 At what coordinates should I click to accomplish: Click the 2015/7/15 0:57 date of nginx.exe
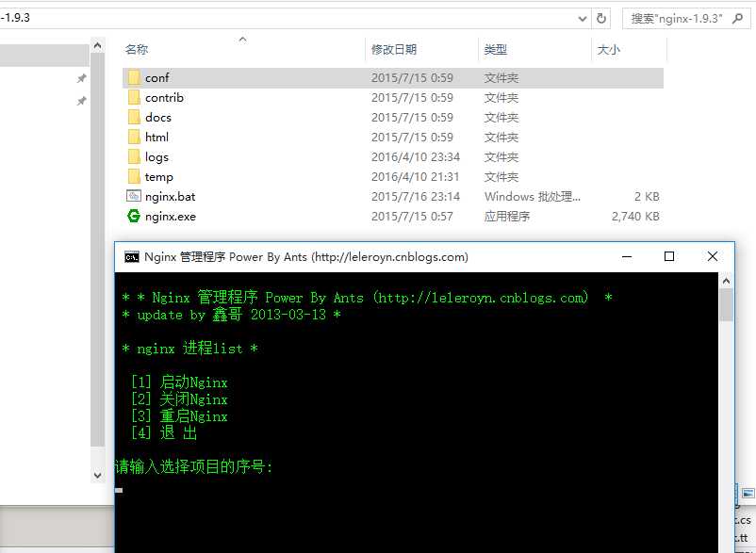(412, 216)
